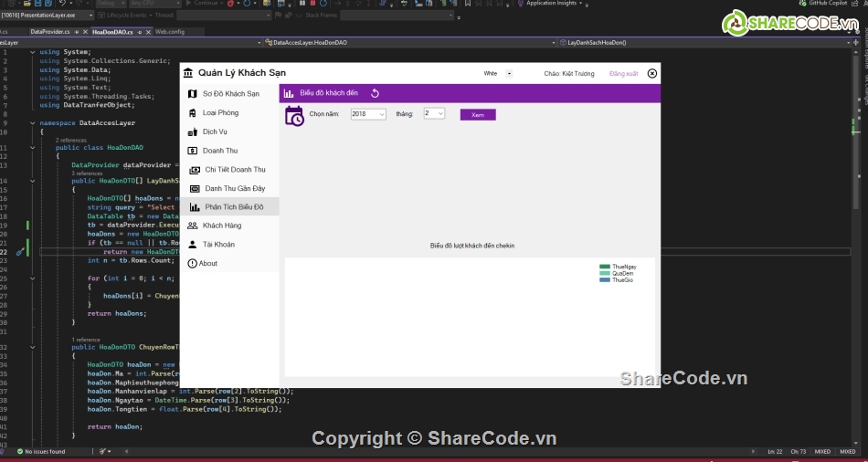Click the Sơ Đồ Khách Sạn map icon

[x=192, y=94]
